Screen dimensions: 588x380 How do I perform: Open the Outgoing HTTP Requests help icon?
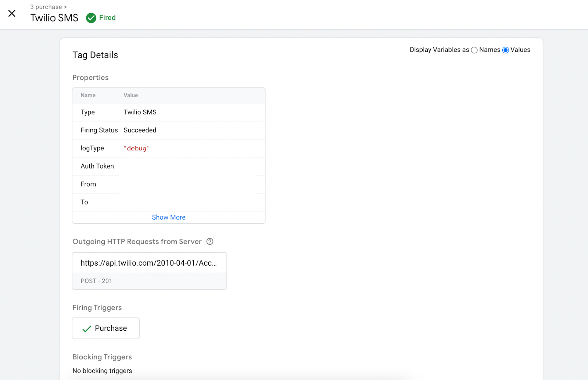210,241
